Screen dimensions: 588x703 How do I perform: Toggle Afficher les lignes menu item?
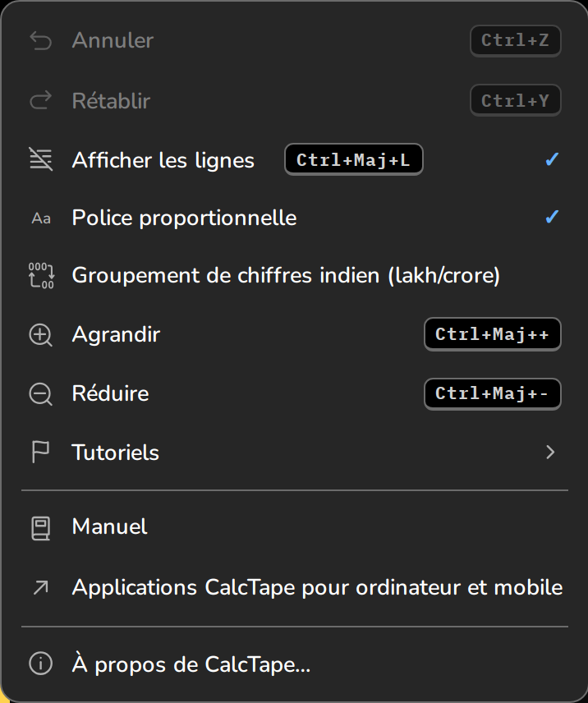pyautogui.click(x=294, y=159)
